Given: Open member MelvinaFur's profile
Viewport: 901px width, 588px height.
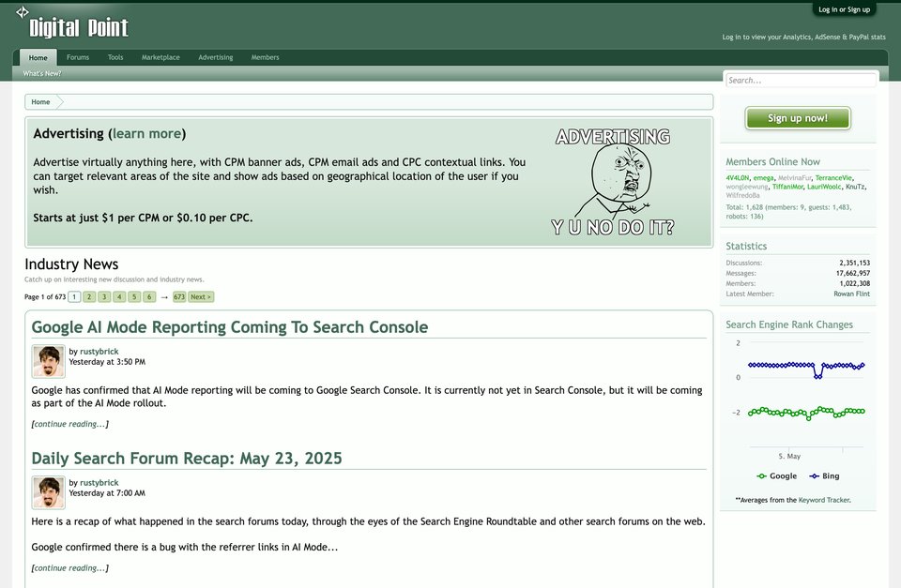Looking at the screenshot, I should click(x=794, y=178).
